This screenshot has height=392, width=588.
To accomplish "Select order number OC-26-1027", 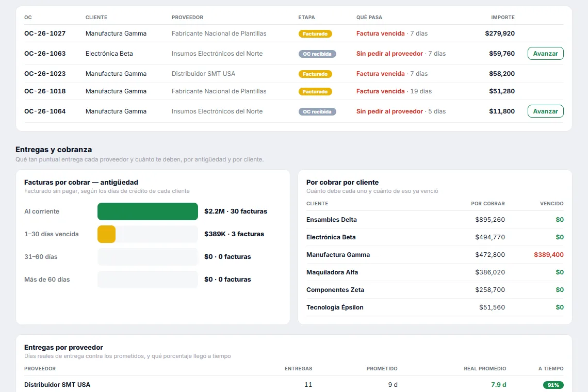I will coord(45,34).
